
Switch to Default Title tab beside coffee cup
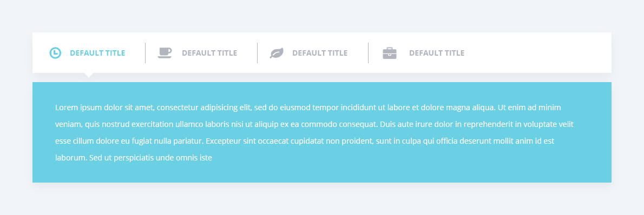coord(209,53)
